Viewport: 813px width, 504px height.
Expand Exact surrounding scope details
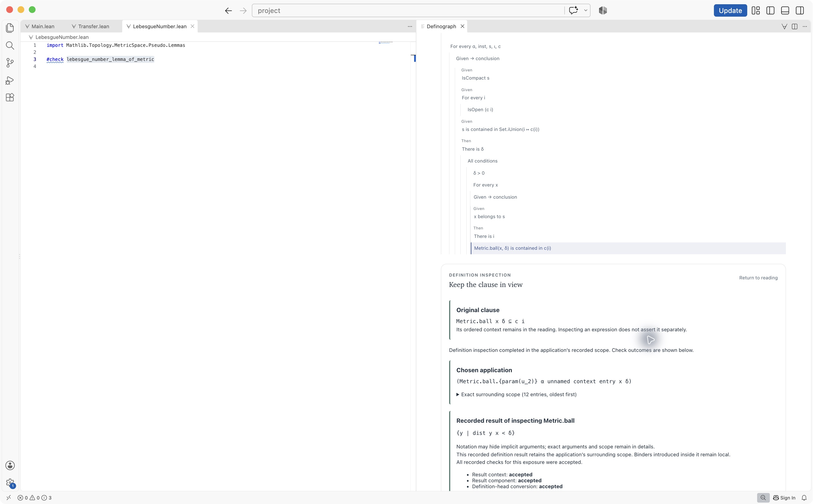(x=516, y=394)
